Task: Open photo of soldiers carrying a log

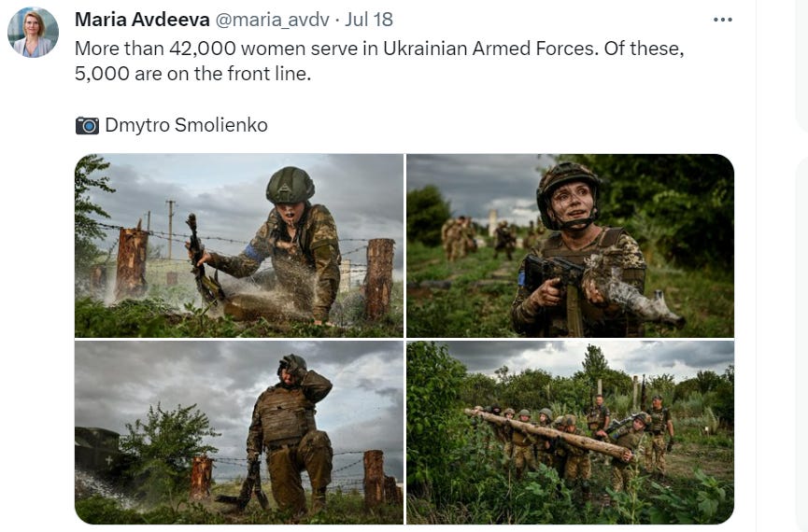Action: (571, 433)
